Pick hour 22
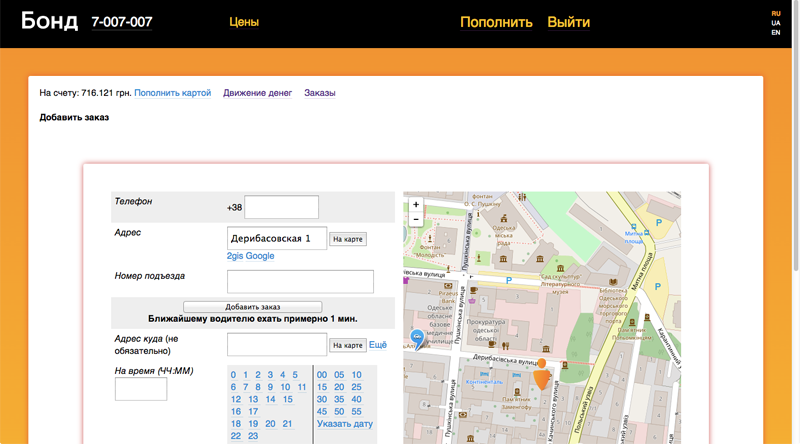This screenshot has height=444, width=800. 236,436
